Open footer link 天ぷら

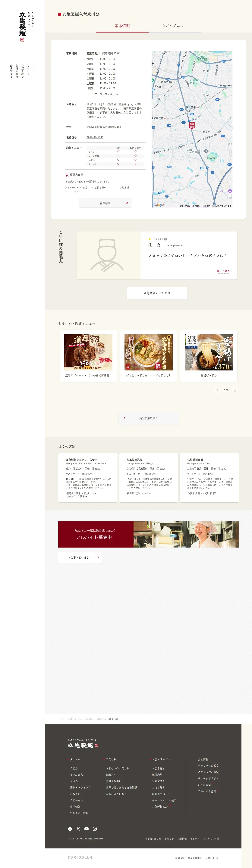(x=74, y=781)
